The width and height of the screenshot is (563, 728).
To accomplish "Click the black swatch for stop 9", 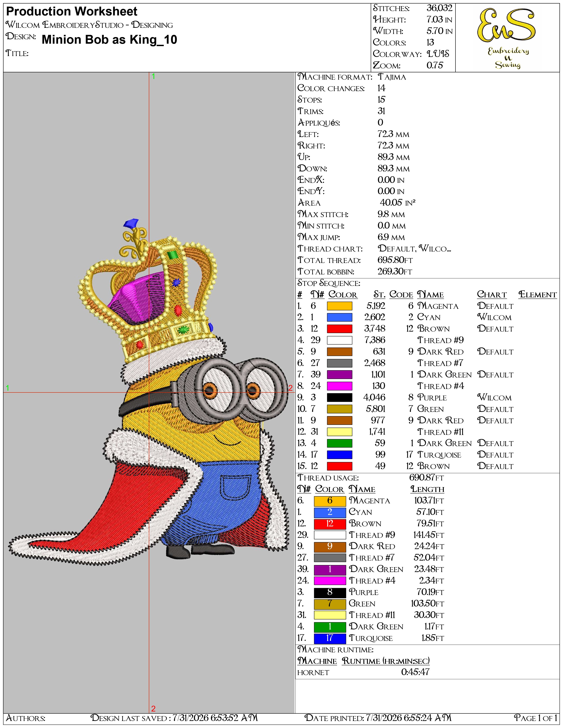I will click(339, 397).
